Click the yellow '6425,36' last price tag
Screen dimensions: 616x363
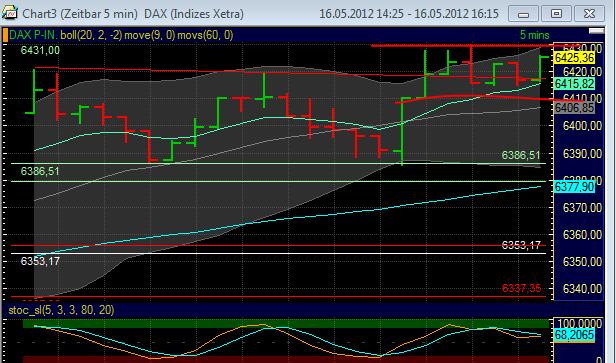pyautogui.click(x=574, y=58)
